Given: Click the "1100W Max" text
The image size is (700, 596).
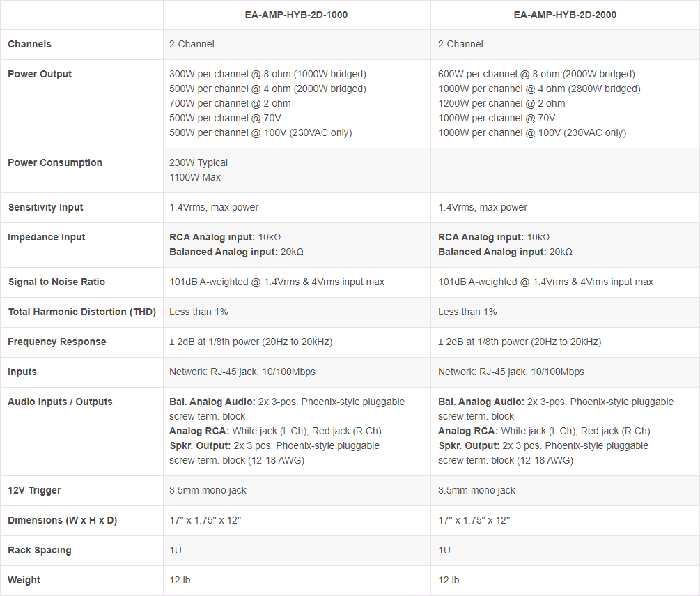Looking at the screenshot, I should (195, 177).
